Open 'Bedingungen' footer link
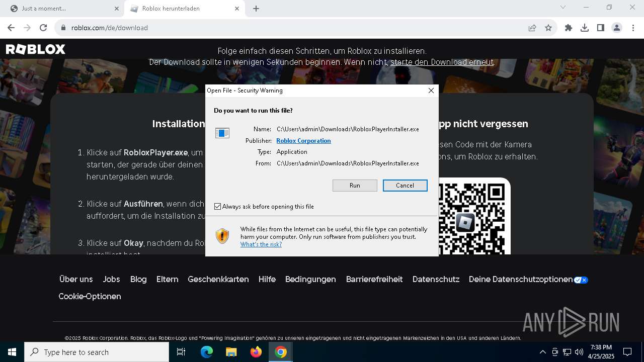644x362 pixels. [310, 279]
